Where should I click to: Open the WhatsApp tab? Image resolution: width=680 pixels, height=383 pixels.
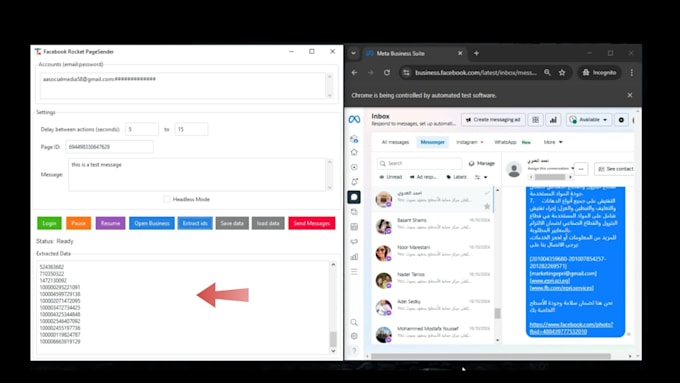tap(512, 142)
